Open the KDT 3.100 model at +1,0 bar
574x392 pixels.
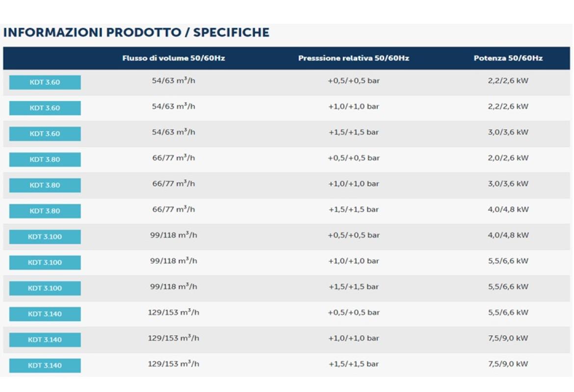(45, 262)
